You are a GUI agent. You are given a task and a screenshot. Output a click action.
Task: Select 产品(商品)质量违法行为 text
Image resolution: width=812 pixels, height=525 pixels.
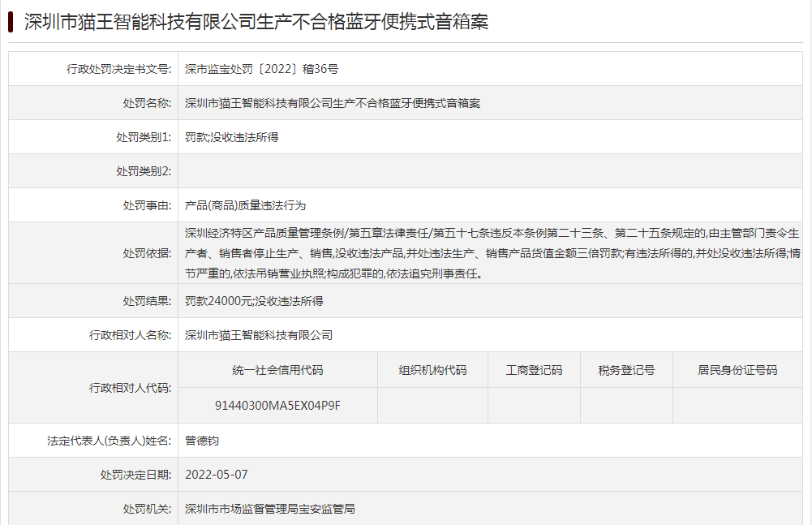[245, 206]
